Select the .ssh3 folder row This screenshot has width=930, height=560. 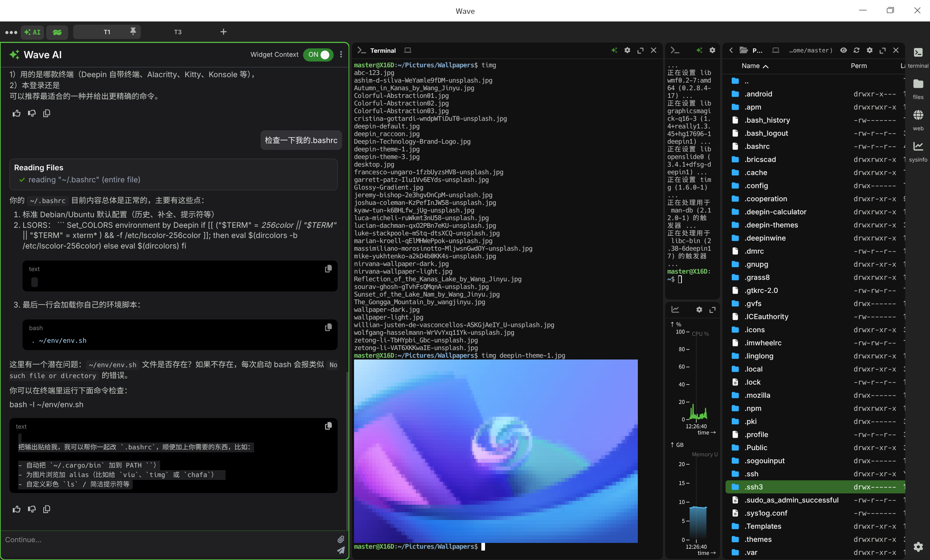tap(815, 487)
